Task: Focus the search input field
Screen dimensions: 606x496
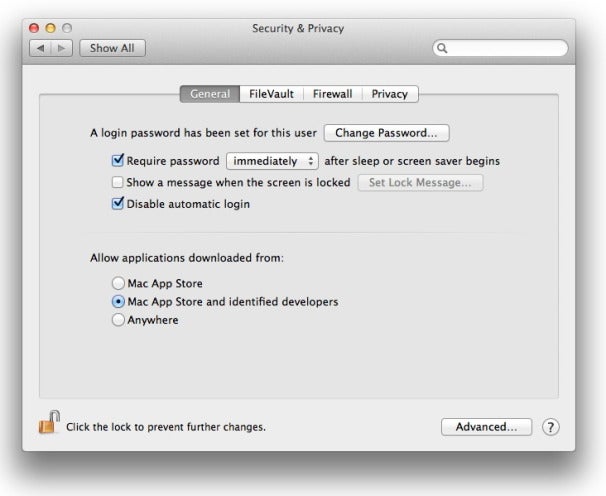Action: 500,48
